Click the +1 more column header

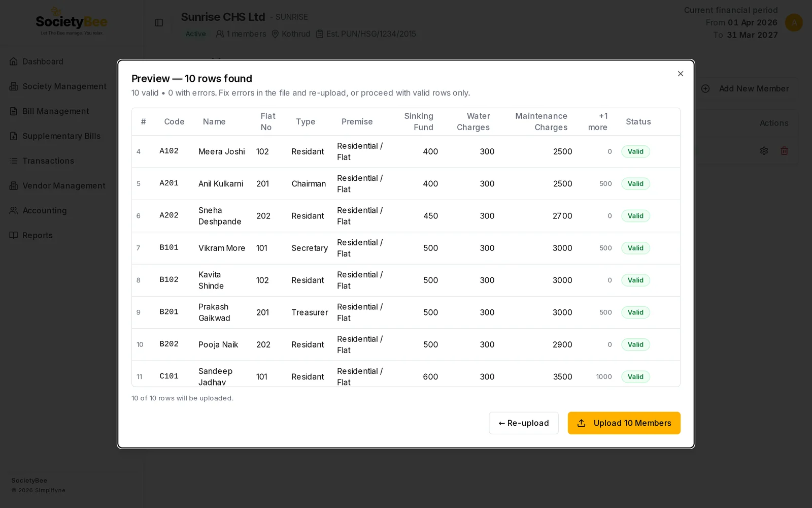point(598,122)
